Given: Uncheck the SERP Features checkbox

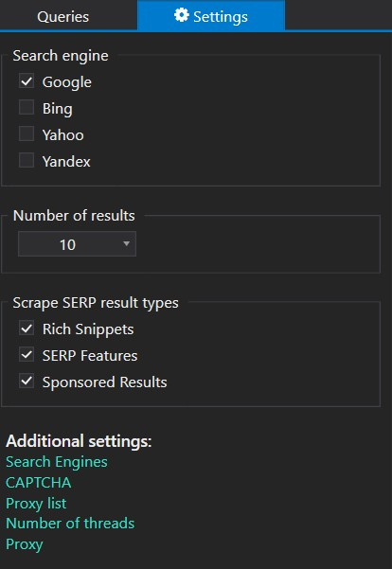Looking at the screenshot, I should pyautogui.click(x=27, y=354).
